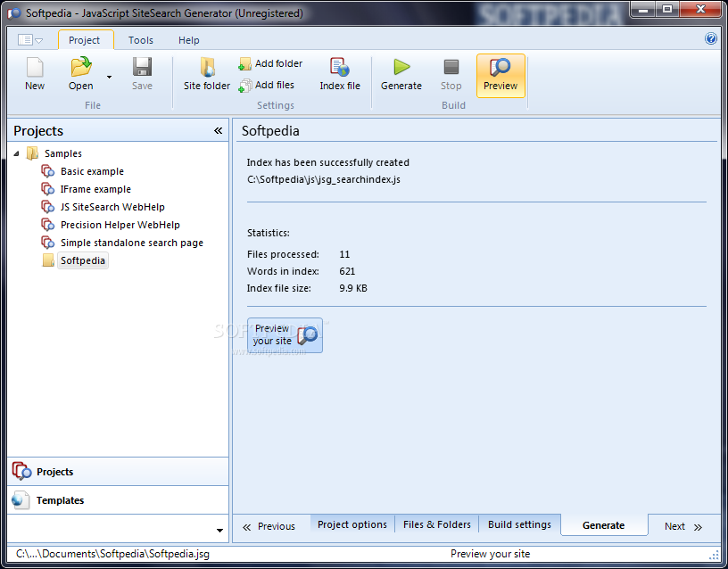Collapse the Projects panel with double chevron

[x=219, y=131]
